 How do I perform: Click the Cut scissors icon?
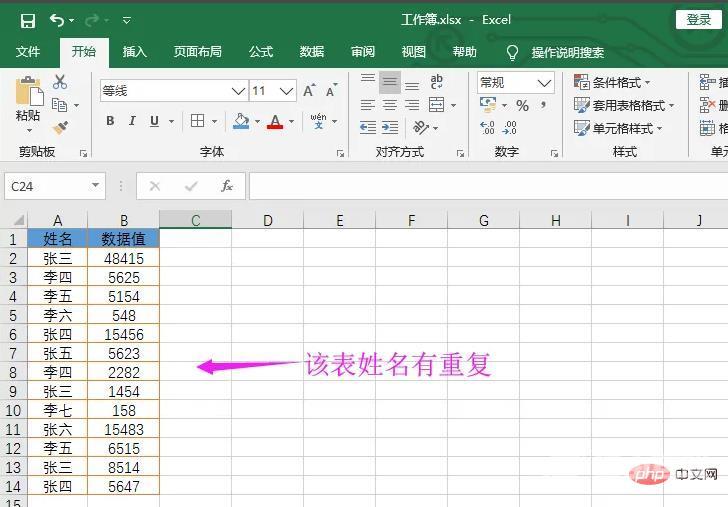coord(60,82)
